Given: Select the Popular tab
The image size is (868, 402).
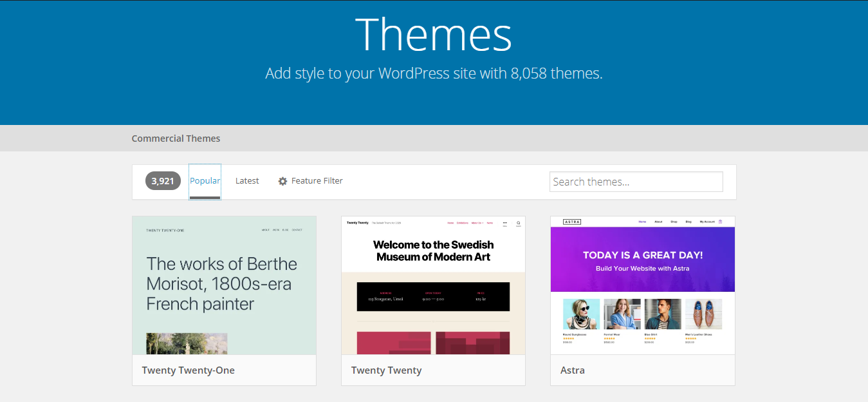Looking at the screenshot, I should pyautogui.click(x=205, y=181).
